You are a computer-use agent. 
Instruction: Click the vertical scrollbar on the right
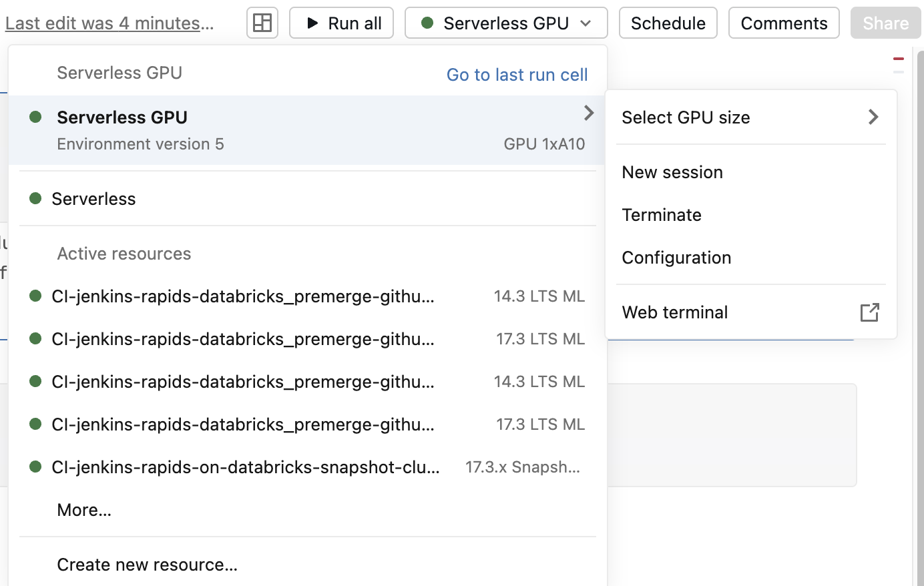click(x=920, y=319)
